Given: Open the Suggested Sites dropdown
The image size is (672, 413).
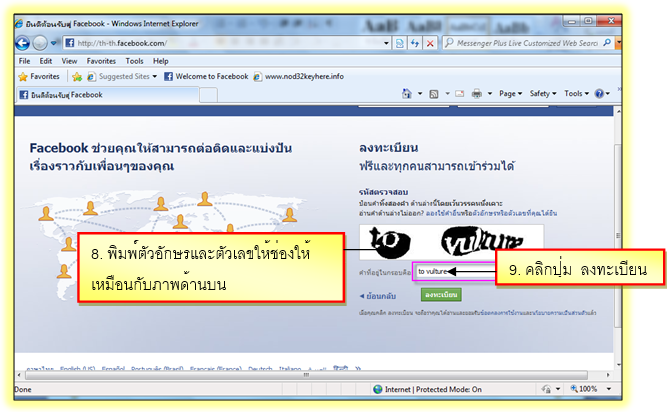Looking at the screenshot, I should click(x=122, y=76).
